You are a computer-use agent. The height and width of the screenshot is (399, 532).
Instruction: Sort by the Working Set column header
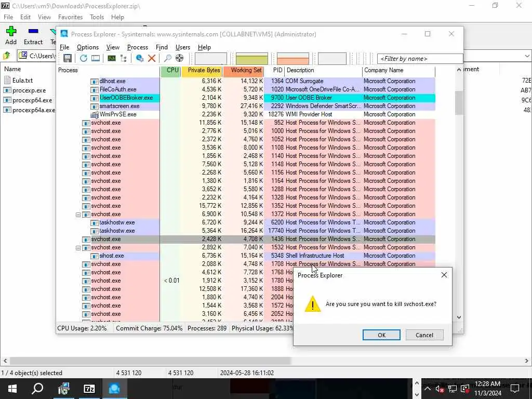[x=243, y=70]
